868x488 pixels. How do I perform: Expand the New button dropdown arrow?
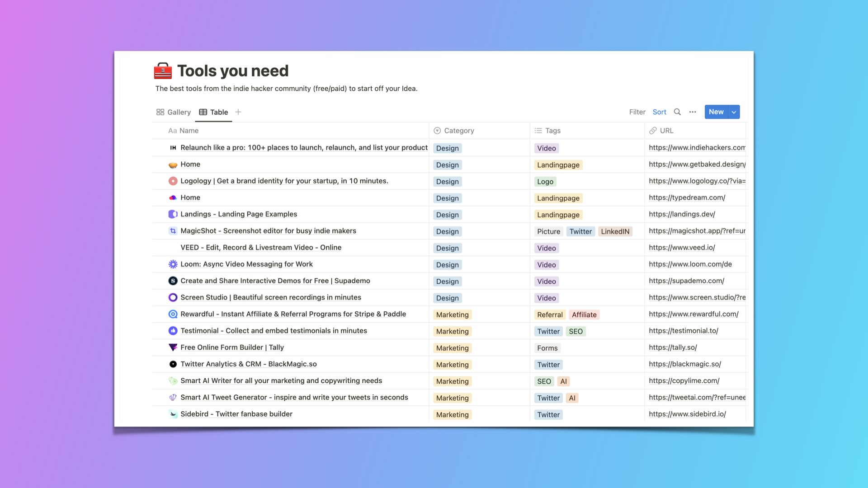tap(734, 112)
